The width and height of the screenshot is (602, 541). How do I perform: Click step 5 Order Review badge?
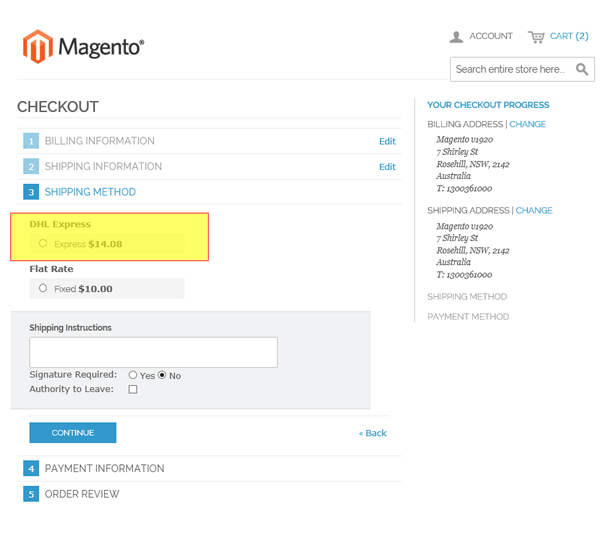pos(31,494)
